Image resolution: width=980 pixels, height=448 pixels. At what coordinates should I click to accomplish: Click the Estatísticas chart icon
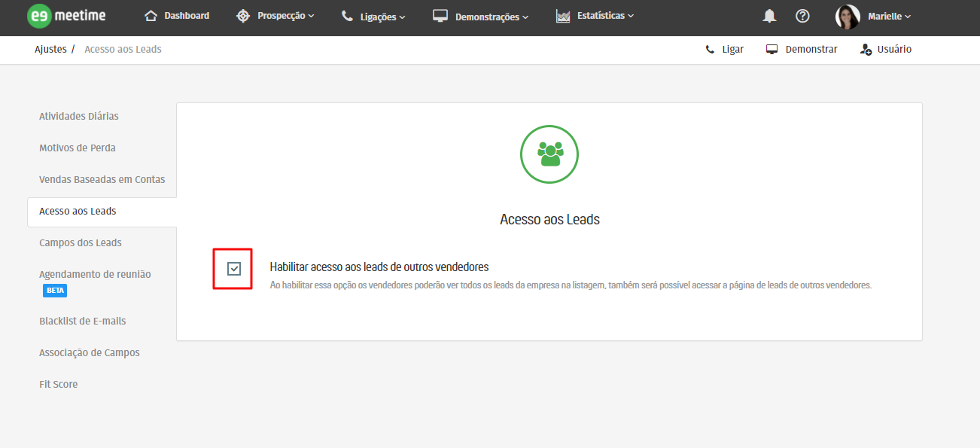pos(563,16)
